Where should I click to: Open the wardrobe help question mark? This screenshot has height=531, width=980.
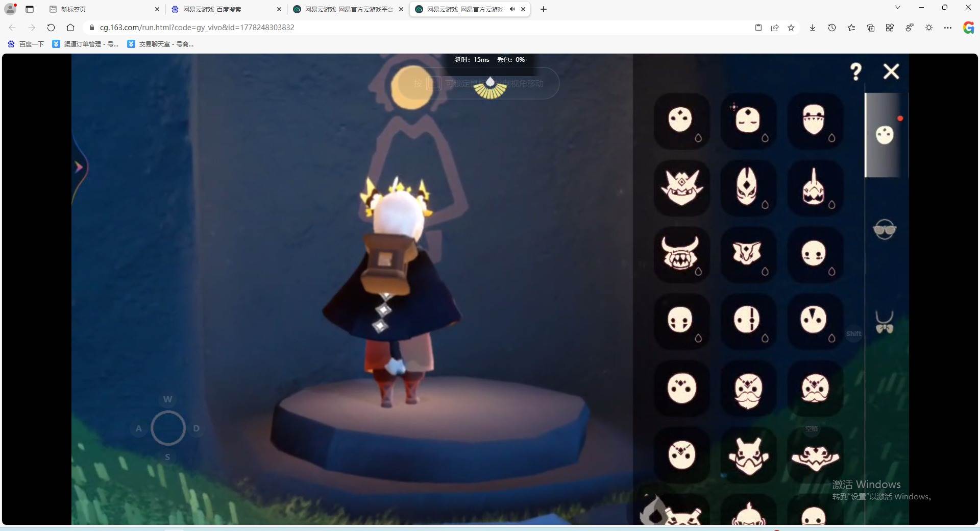tap(856, 71)
